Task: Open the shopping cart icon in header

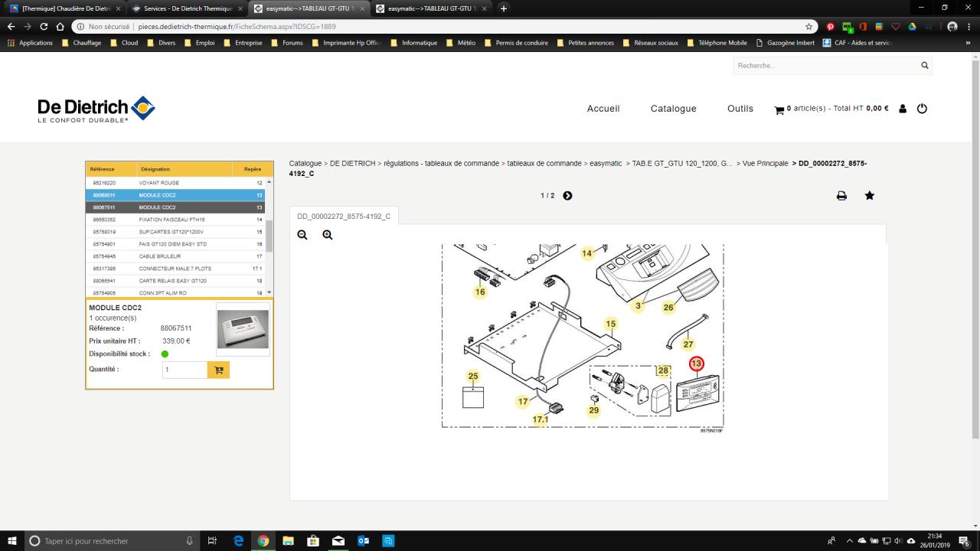Action: 779,109
